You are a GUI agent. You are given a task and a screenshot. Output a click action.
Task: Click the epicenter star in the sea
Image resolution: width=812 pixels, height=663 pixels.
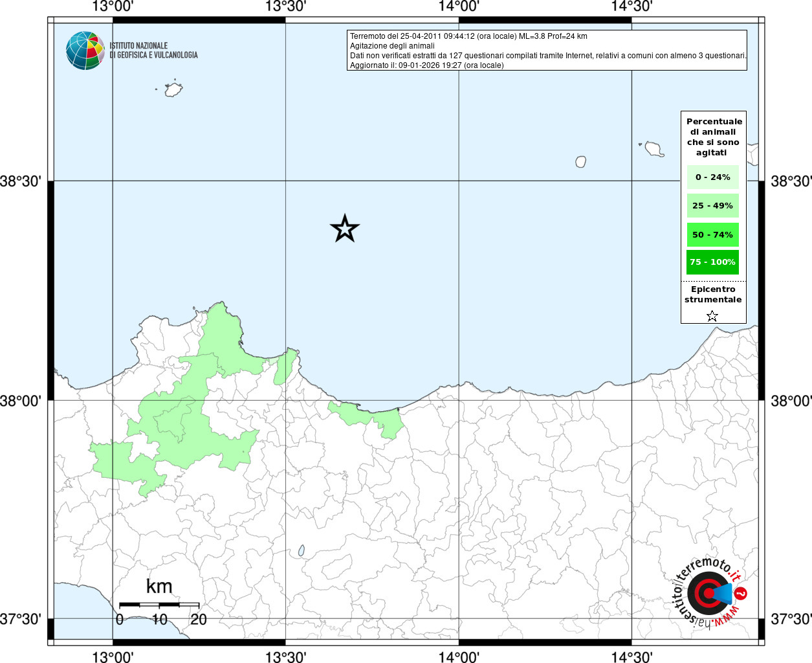(344, 229)
